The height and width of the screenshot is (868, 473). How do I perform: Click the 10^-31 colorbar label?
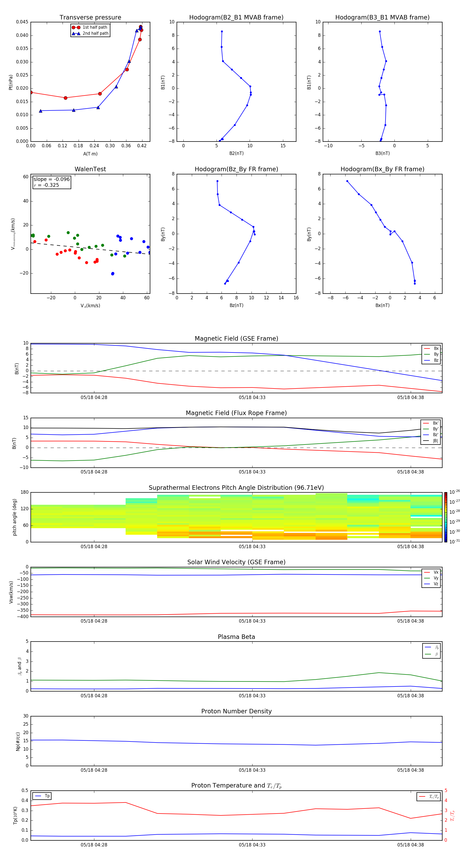455,542
